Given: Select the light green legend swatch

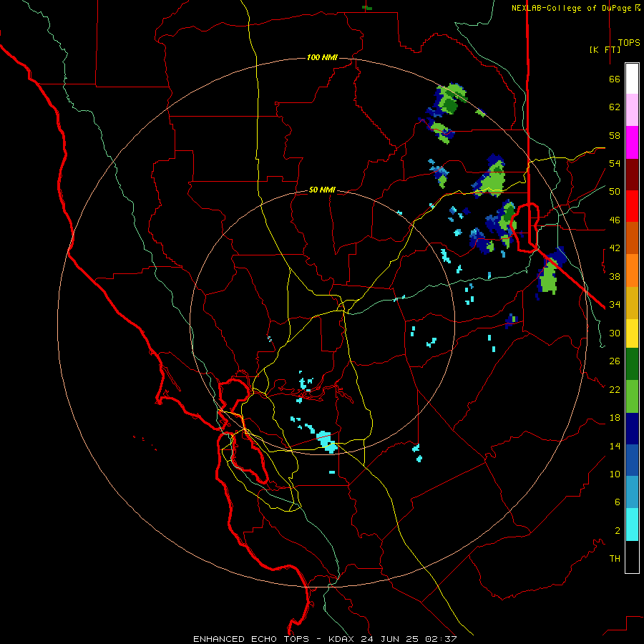Looking at the screenshot, I should tap(632, 396).
